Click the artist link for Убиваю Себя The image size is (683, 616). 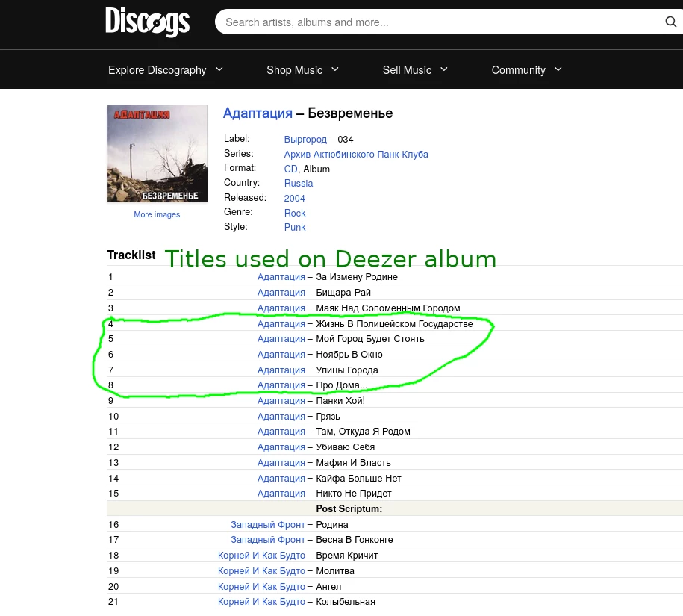pyautogui.click(x=281, y=447)
